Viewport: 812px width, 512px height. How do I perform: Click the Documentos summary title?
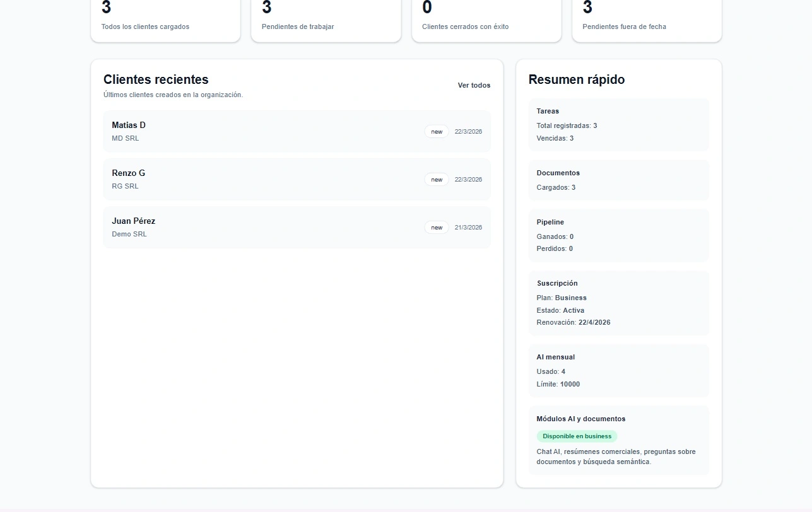click(558, 173)
